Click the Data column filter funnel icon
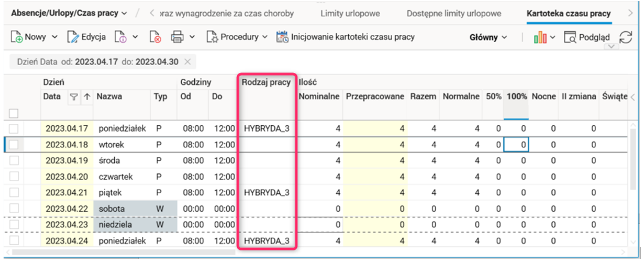Screen dimensions: 644x263 tap(73, 97)
